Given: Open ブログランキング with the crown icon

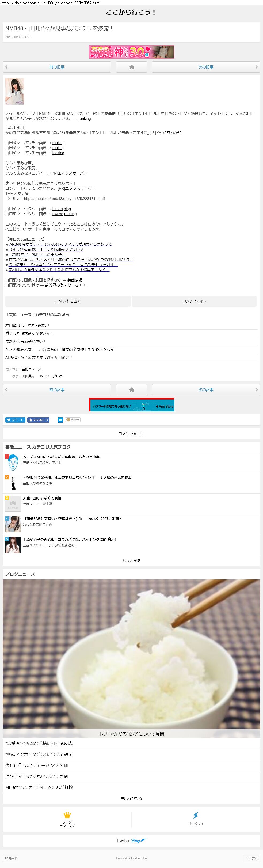Looking at the screenshot, I should point(67,820).
